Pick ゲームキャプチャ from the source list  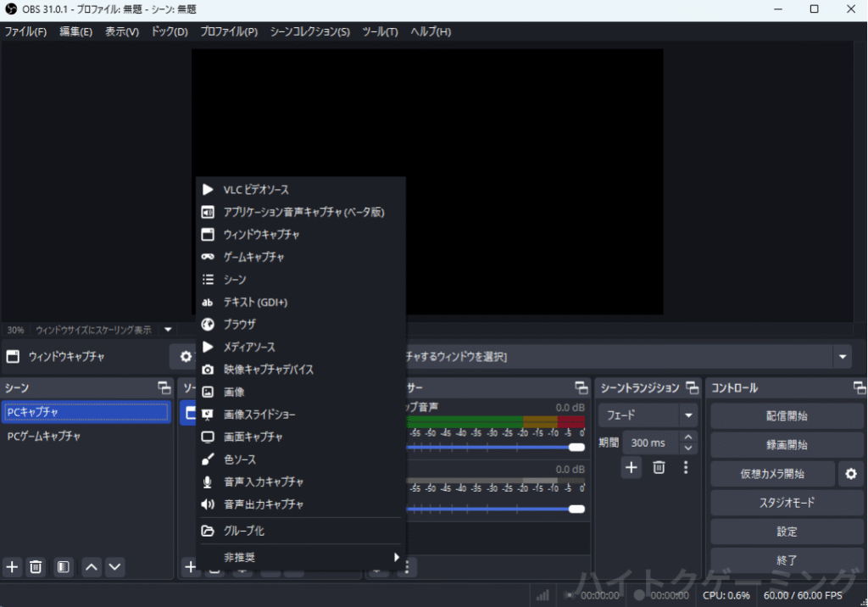[301, 257]
